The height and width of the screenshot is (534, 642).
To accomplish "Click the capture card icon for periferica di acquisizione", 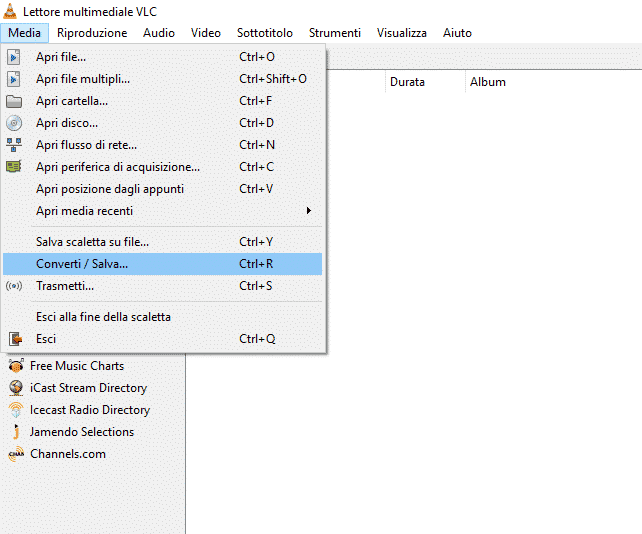I will pos(14,167).
